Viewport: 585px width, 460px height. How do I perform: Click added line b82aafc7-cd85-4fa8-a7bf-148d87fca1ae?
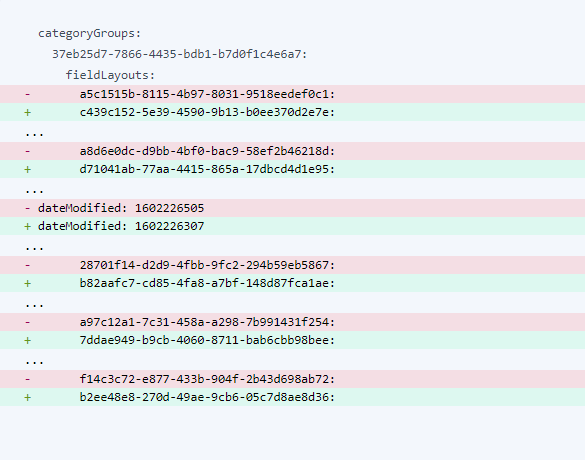pyautogui.click(x=292, y=283)
